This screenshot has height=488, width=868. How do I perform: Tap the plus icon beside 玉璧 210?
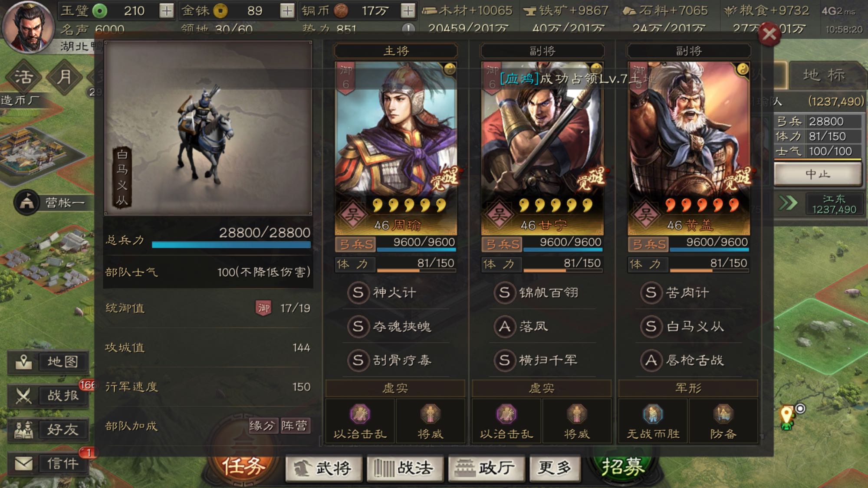(166, 10)
